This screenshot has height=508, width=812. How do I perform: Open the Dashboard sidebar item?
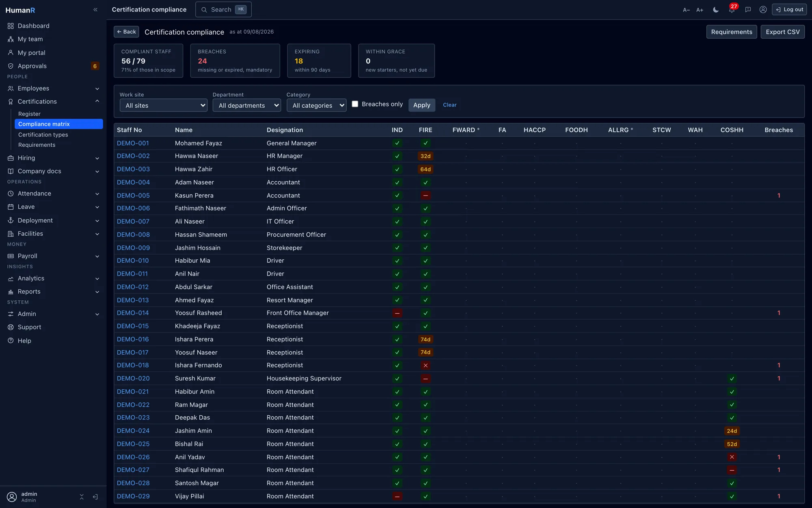[53, 26]
